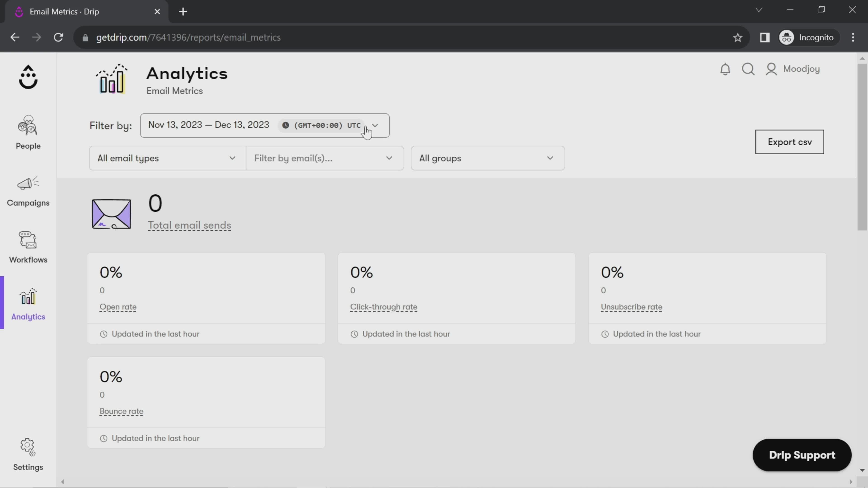Viewport: 868px width, 488px height.
Task: Open Drip Support chat
Action: click(x=802, y=455)
